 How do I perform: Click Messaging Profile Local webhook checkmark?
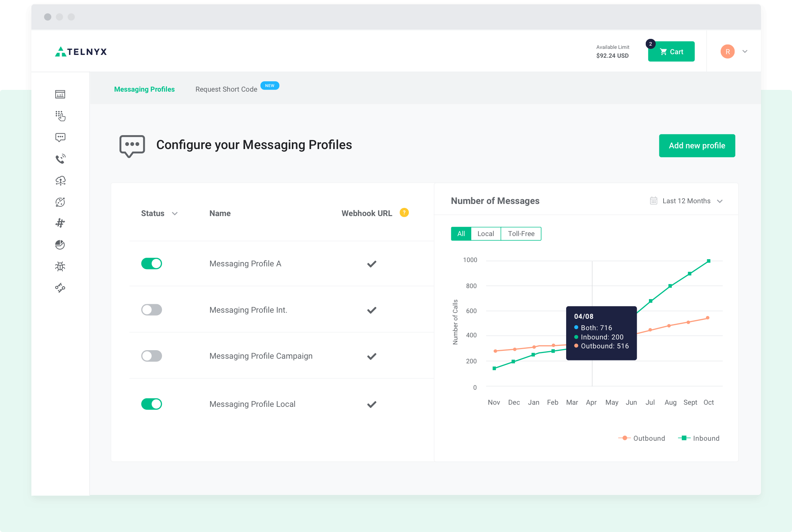coord(372,404)
